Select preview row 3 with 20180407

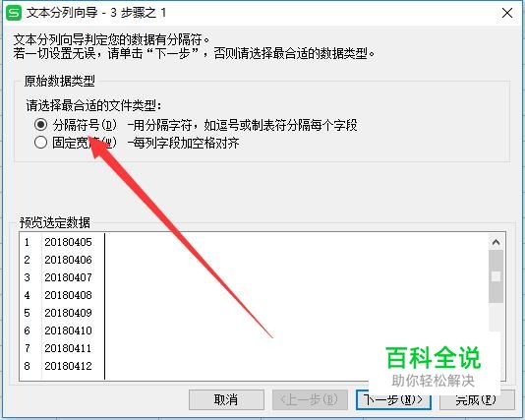tap(58, 277)
